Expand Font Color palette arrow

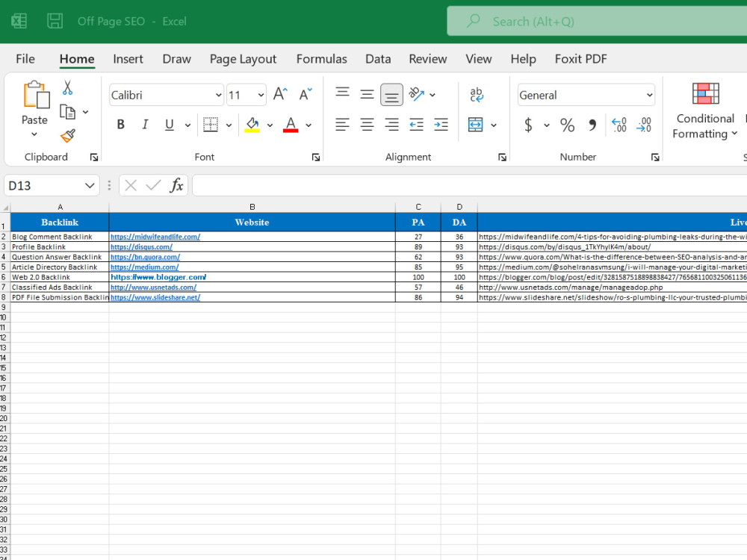(309, 125)
